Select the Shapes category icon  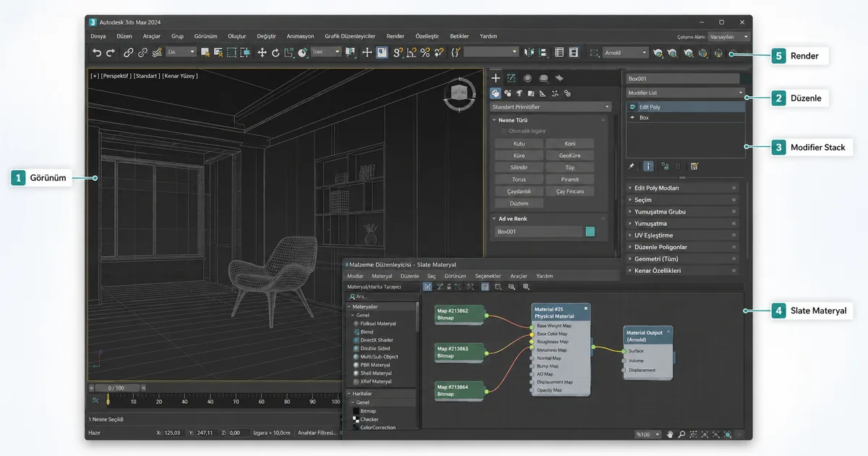[508, 93]
